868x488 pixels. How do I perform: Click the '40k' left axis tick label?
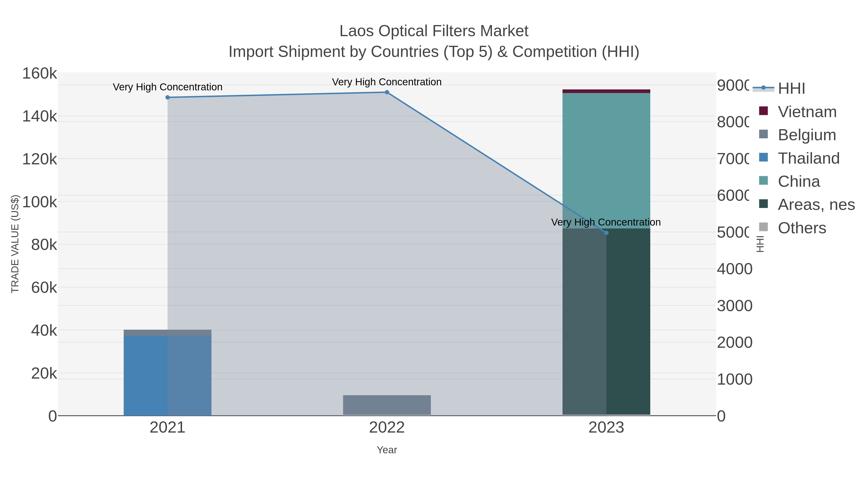(x=44, y=331)
